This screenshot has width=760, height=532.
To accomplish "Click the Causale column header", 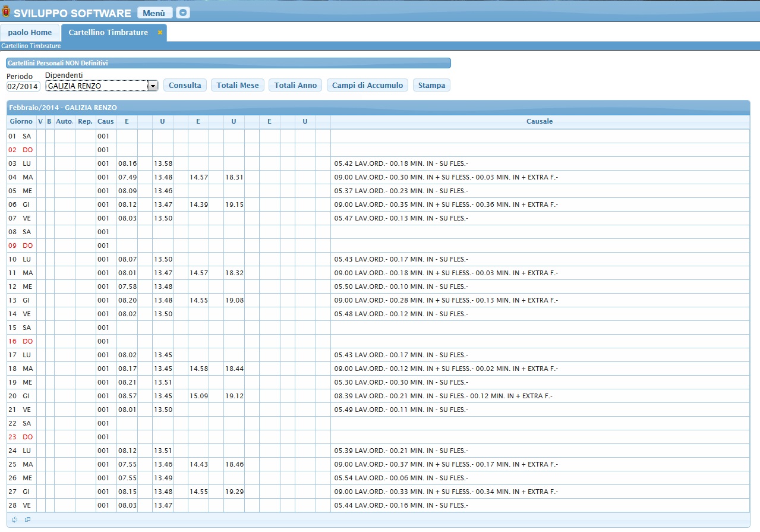I will click(x=539, y=121).
